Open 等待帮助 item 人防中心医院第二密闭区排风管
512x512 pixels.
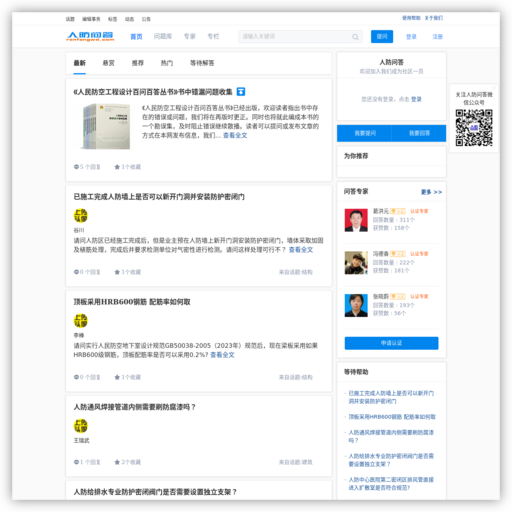click(x=391, y=484)
